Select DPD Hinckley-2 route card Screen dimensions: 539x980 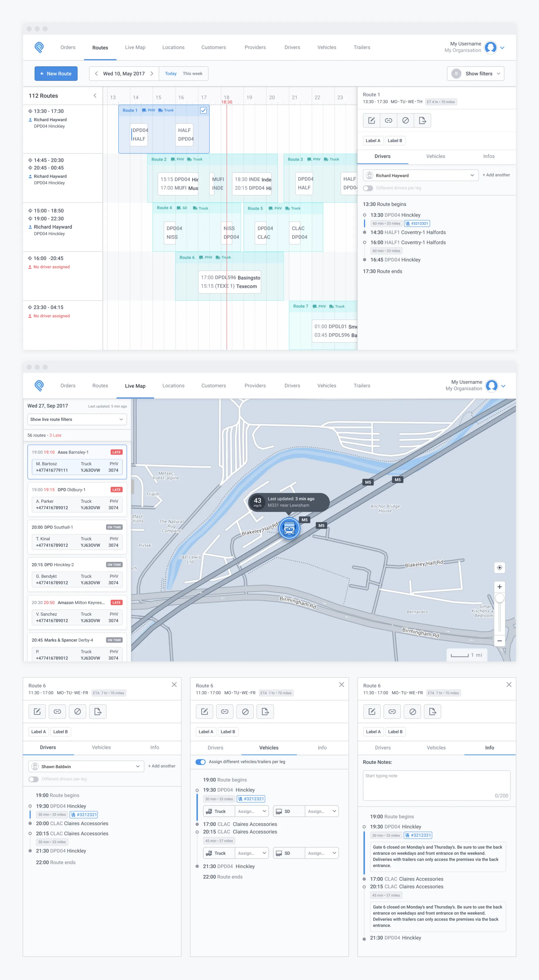coord(77,574)
